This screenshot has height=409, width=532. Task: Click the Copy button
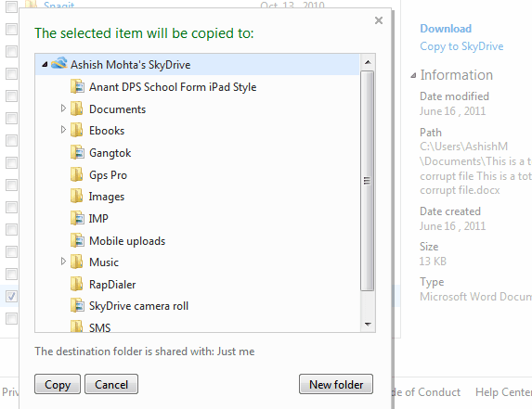pyautogui.click(x=58, y=384)
